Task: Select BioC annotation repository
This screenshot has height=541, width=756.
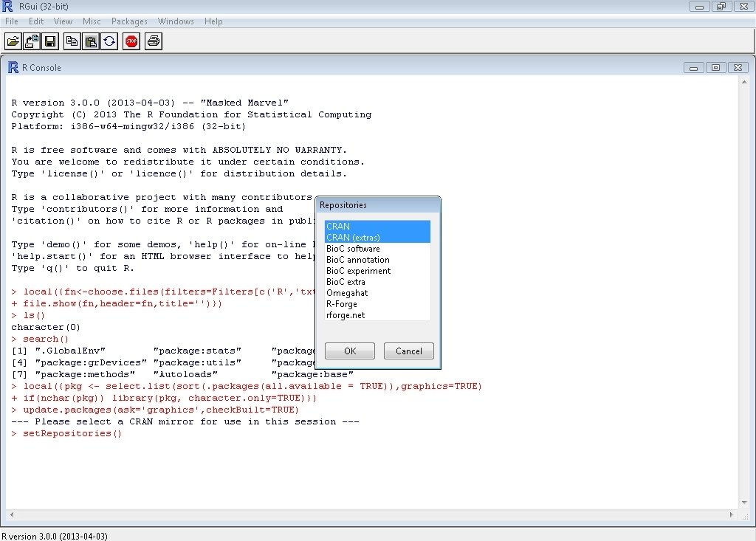Action: coord(377,259)
